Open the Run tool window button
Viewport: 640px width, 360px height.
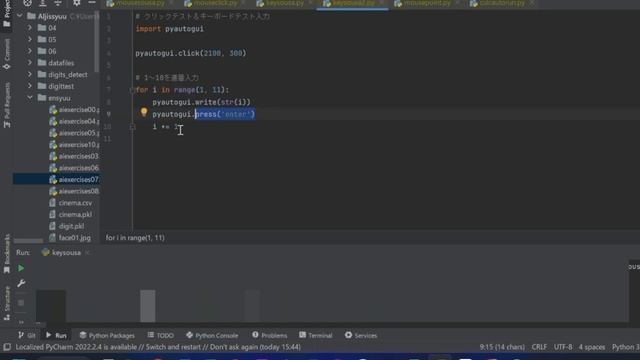(x=56, y=335)
